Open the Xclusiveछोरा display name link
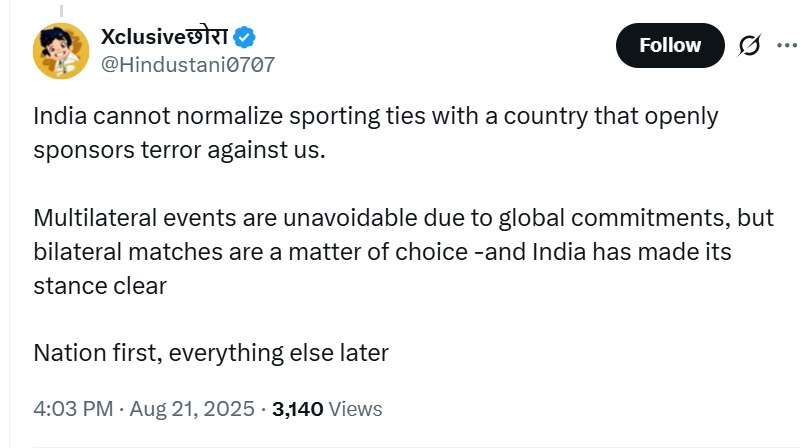 pos(165,38)
